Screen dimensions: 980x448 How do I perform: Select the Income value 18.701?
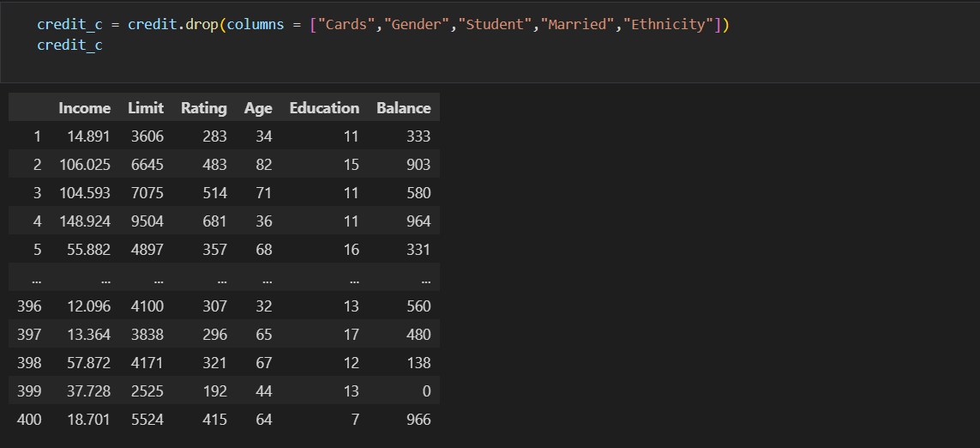coord(89,419)
